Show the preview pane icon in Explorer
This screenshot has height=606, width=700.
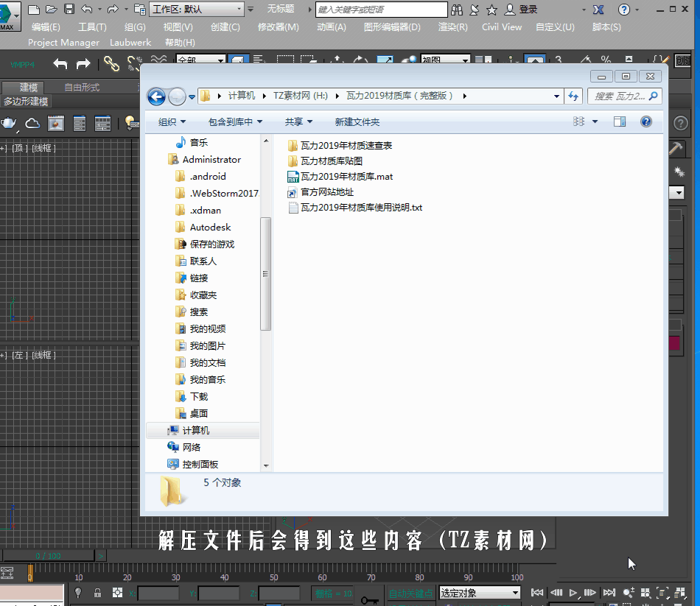pyautogui.click(x=620, y=121)
